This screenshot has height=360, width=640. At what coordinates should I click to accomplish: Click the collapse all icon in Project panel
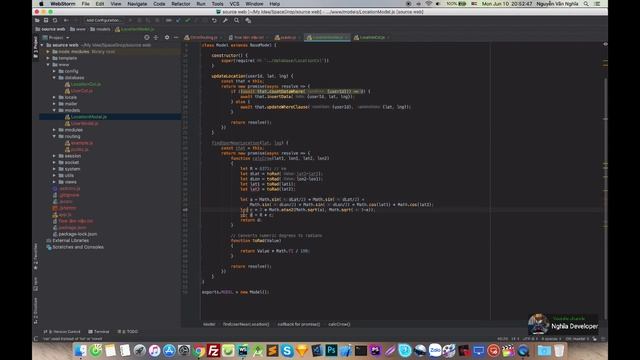[x=156, y=37]
